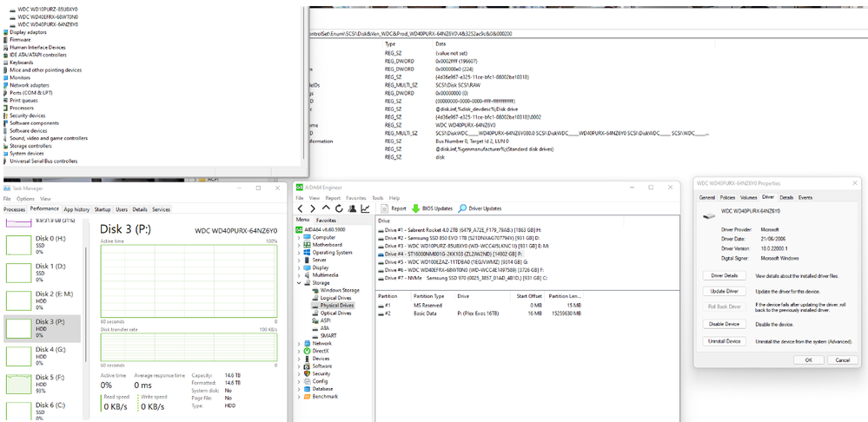Viewport: 868px width, 422px height.
Task: Switch to Favorites tab in AIDA64 sidebar
Action: 326,221
